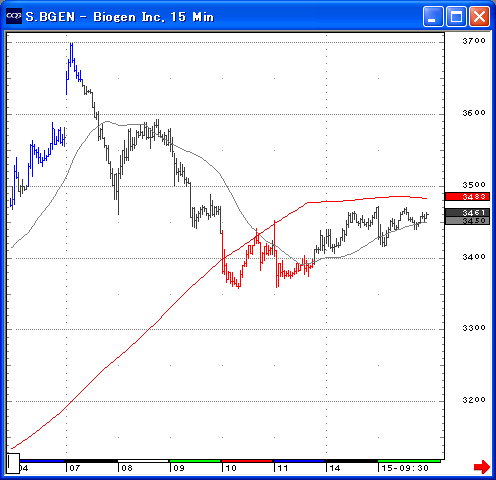Close the S.BGEN chart window
Viewport: 496px width, 480px height.
[x=479, y=16]
